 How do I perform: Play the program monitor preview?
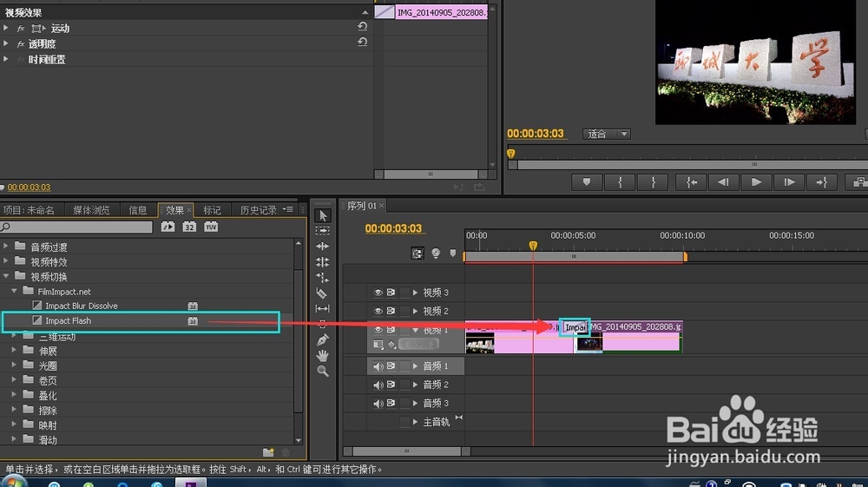click(756, 181)
